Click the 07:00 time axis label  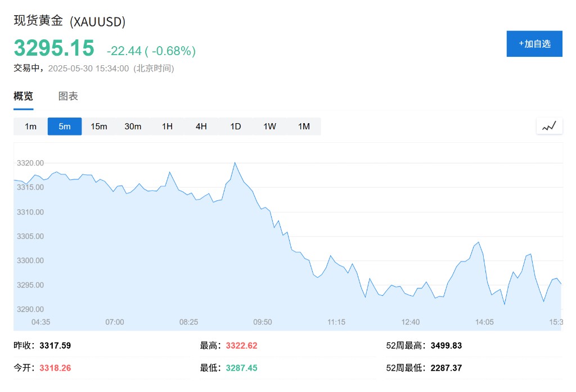click(x=115, y=322)
